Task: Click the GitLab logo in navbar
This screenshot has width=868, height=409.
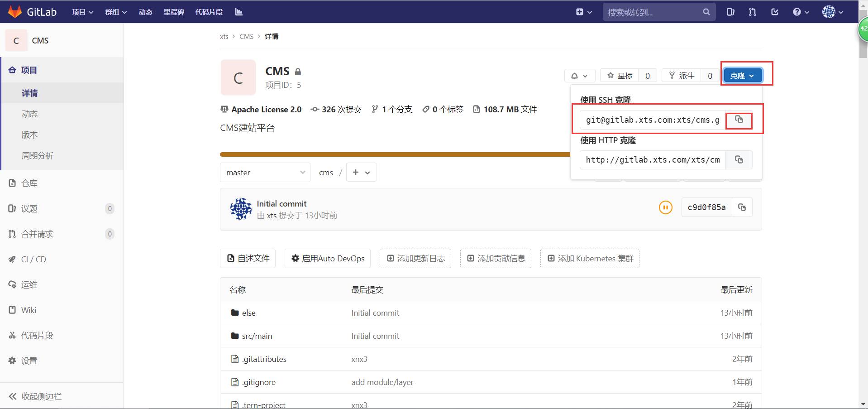Action: [x=33, y=12]
